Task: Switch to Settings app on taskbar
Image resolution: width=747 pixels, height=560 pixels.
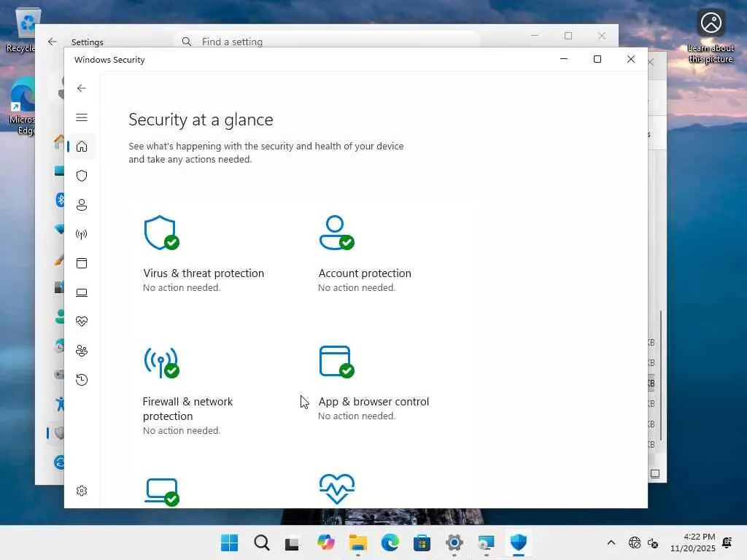Action: 454,542
